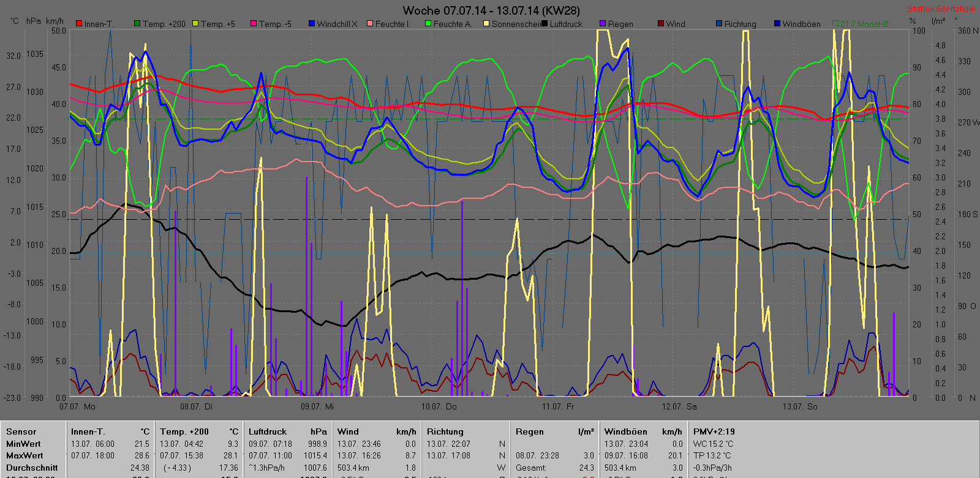Click the Temp. +200 table column header
This screenshot has height=478, width=980.
click(x=184, y=431)
